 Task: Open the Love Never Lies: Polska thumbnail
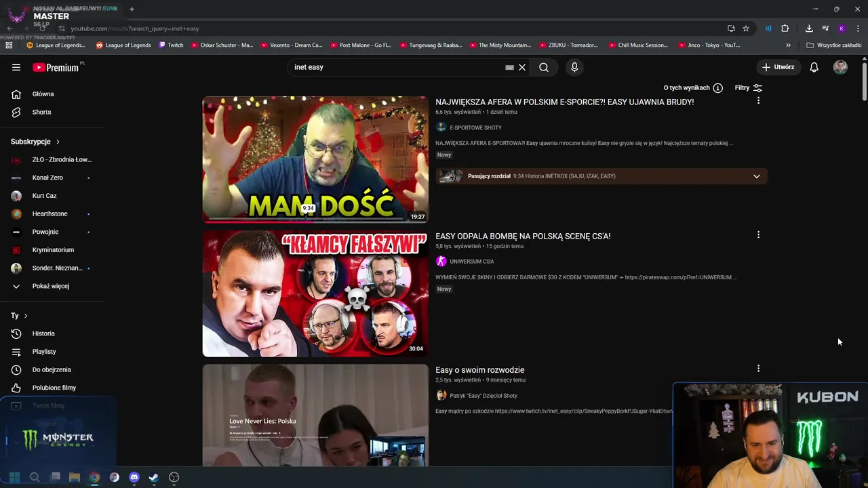(x=315, y=415)
